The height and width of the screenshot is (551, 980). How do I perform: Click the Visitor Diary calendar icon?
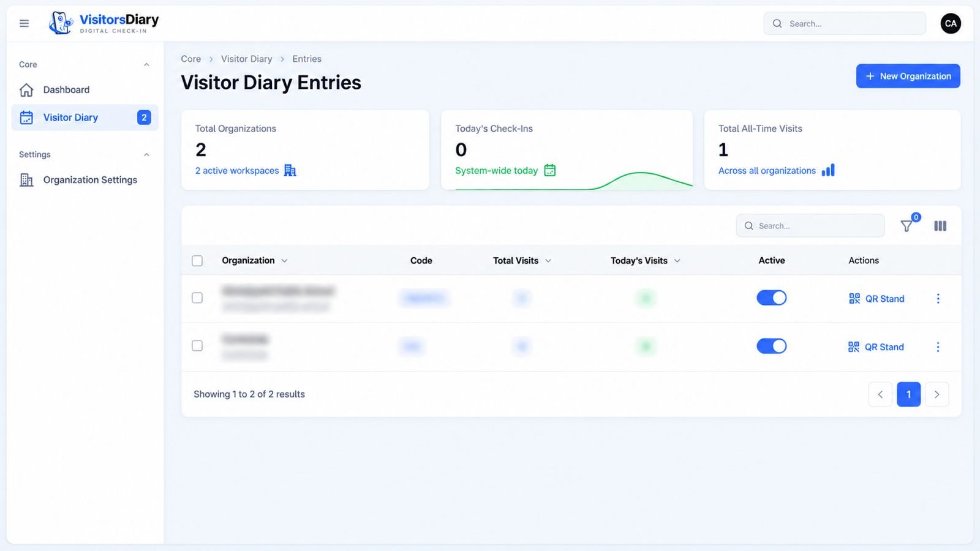(26, 118)
